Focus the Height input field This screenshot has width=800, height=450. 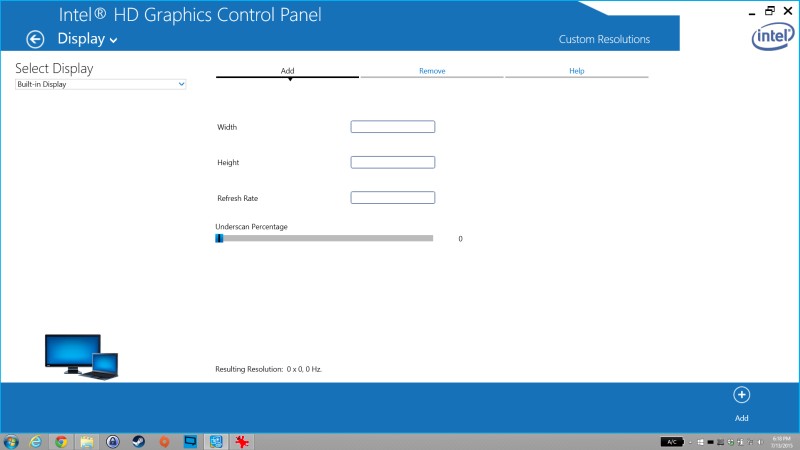point(393,162)
